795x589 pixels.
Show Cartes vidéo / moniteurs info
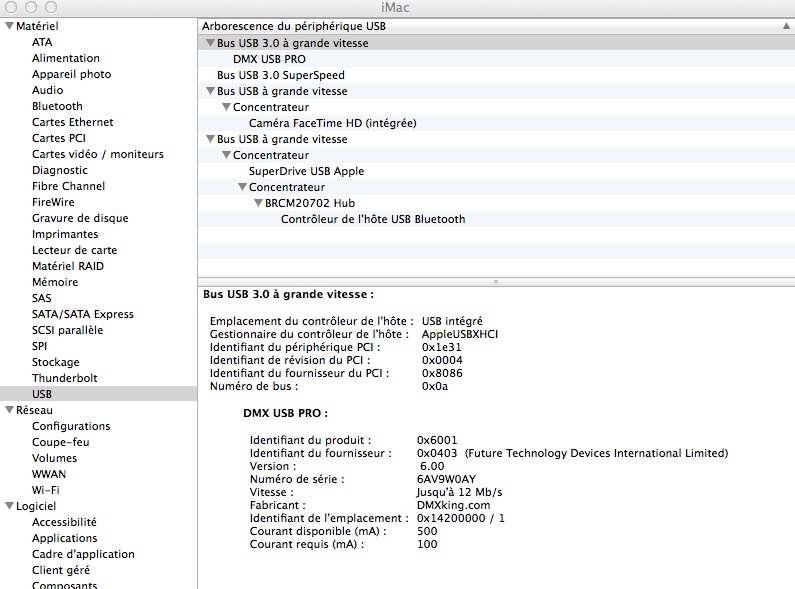pos(97,154)
